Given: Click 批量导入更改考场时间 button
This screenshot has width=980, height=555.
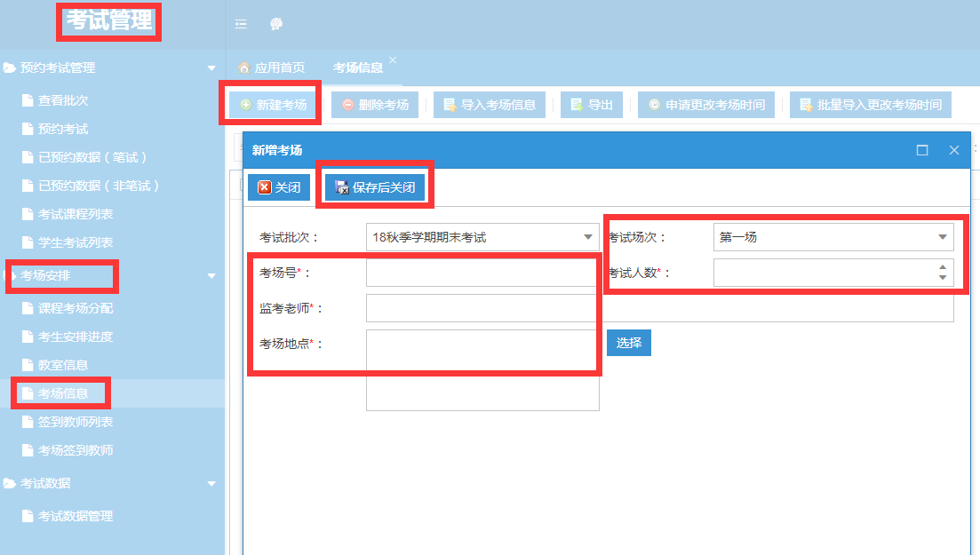Looking at the screenshot, I should point(870,105).
